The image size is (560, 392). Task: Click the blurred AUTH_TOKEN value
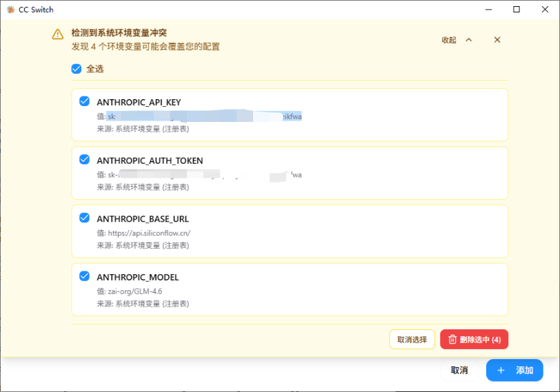(205, 175)
